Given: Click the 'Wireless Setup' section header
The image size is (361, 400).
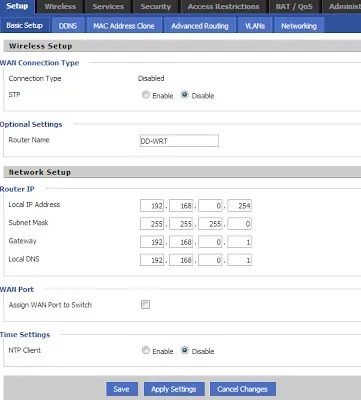Looking at the screenshot, I should pos(41,46).
